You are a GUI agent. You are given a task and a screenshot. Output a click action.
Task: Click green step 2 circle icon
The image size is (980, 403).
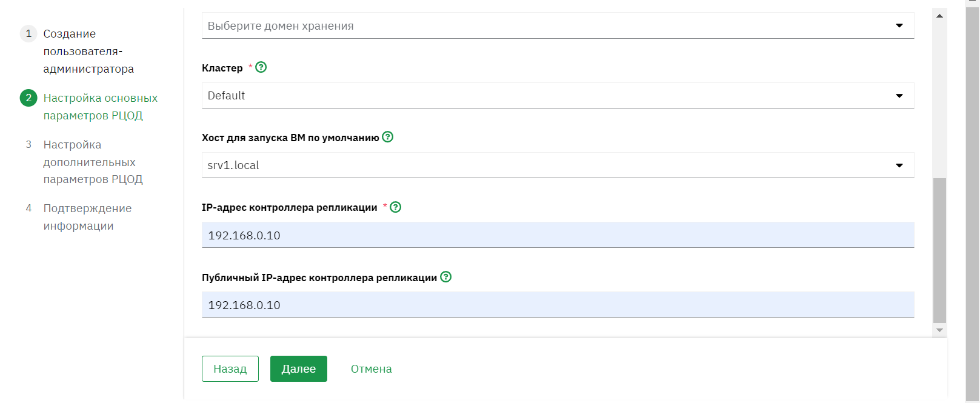click(28, 98)
